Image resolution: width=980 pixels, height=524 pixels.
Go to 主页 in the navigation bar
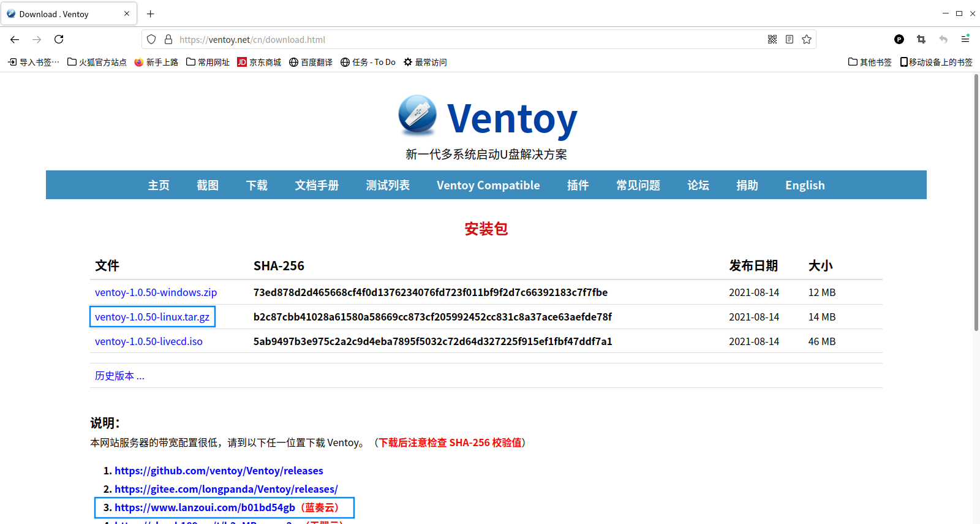[159, 185]
